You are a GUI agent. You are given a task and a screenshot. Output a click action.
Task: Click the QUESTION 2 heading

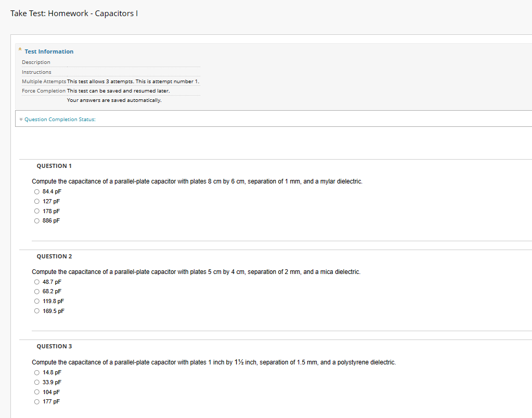pyautogui.click(x=54, y=256)
